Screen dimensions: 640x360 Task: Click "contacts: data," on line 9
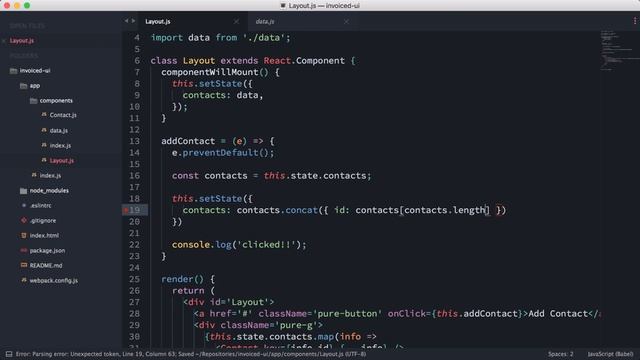(223, 95)
